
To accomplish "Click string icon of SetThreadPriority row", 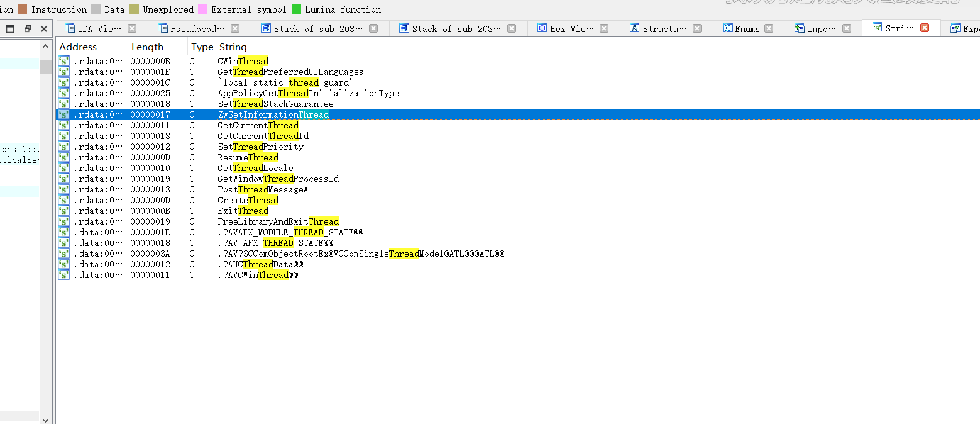I will (63, 147).
